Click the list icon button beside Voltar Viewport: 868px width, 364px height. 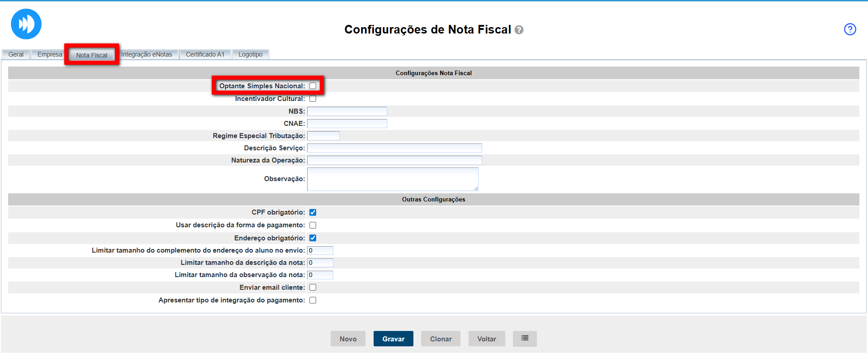[525, 339]
